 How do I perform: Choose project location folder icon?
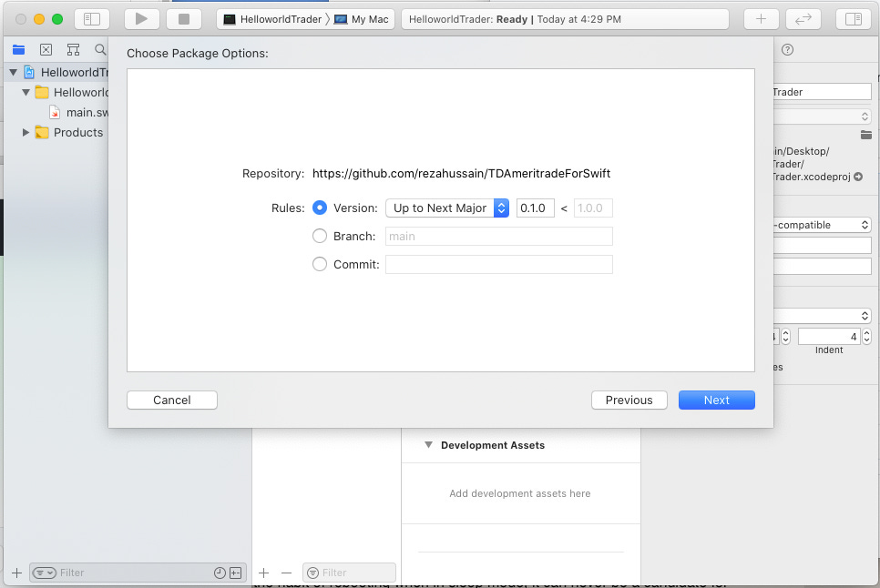(x=866, y=135)
